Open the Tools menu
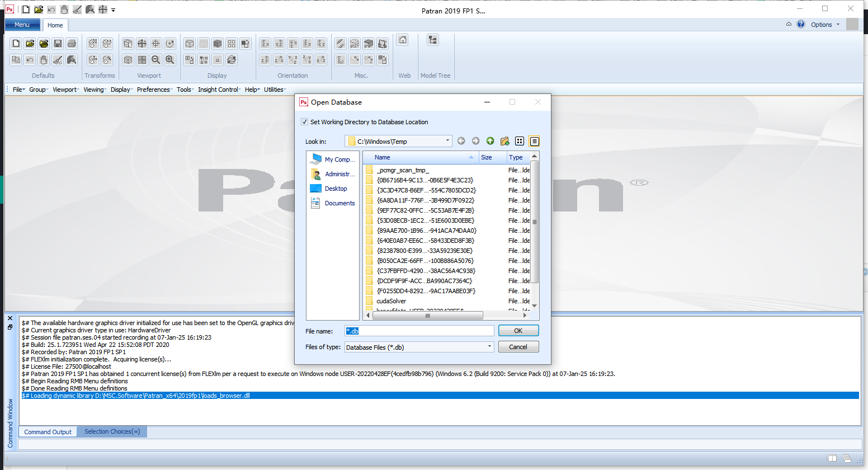868x470 pixels. [185, 90]
